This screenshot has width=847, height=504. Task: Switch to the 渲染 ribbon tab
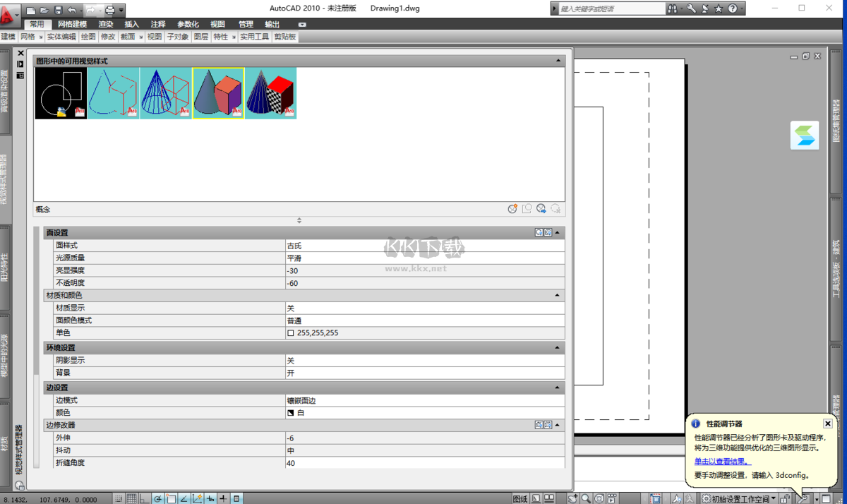pyautogui.click(x=106, y=23)
